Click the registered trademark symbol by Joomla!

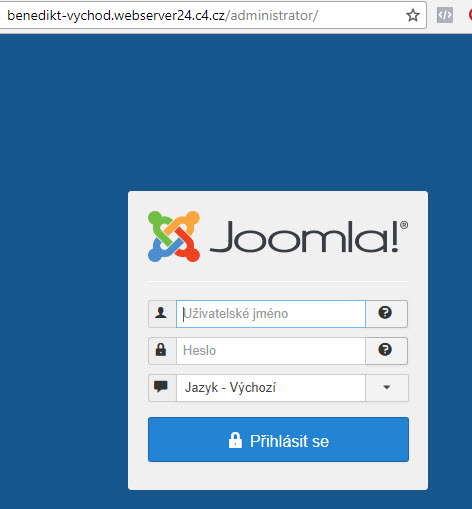pyautogui.click(x=404, y=225)
